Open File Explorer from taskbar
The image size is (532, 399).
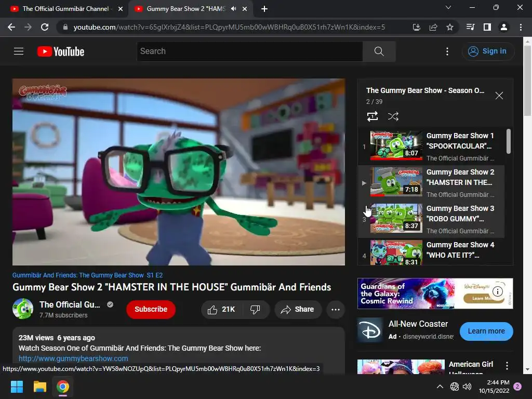[x=39, y=387]
